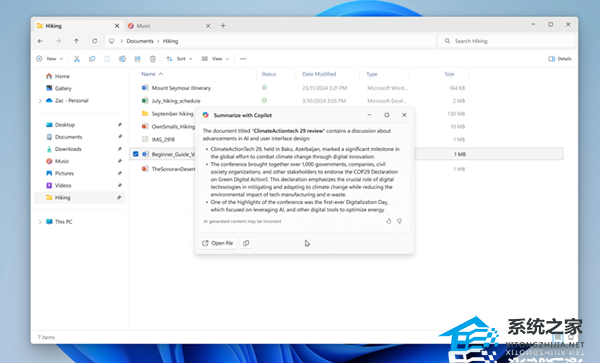Refresh the Hiking folder view
The height and width of the screenshot is (363, 600).
95,41
